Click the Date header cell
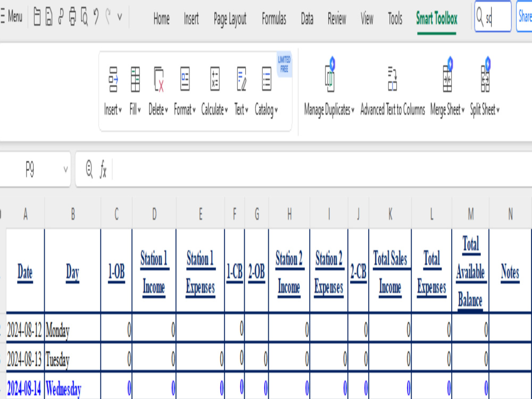 25,271
